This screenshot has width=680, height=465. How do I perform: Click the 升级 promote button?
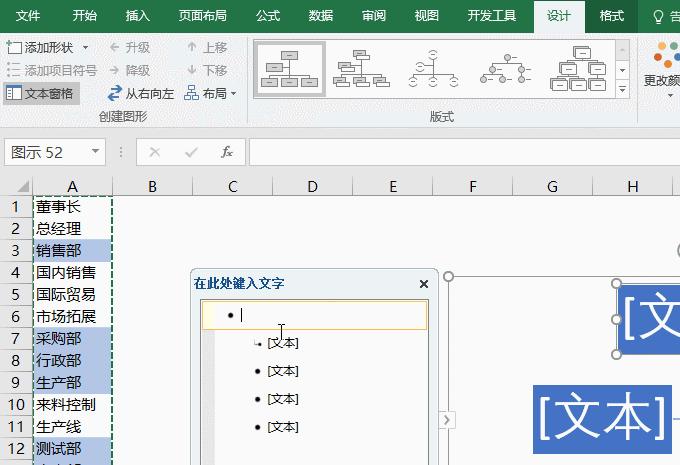(x=130, y=47)
